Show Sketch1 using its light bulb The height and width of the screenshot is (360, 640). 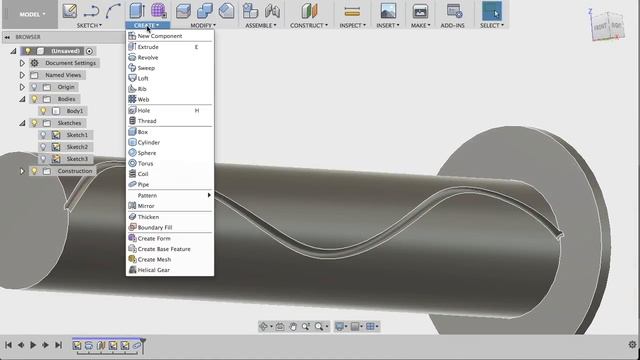coord(43,135)
